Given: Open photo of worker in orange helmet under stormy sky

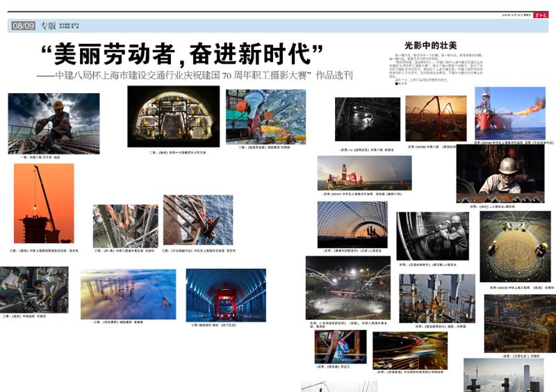Looking at the screenshot, I should [x=54, y=123].
